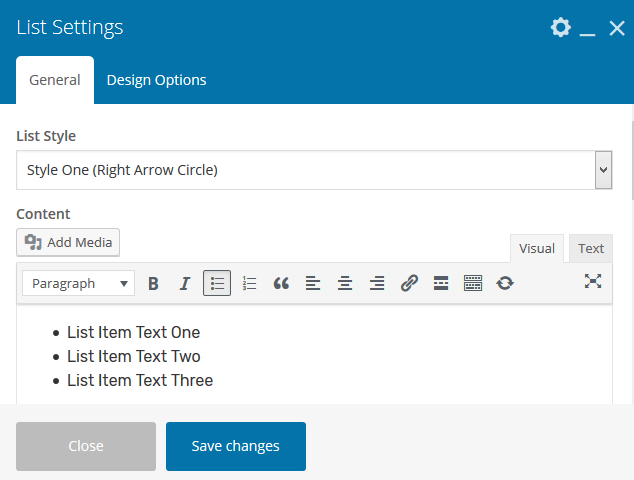Open the List Style dropdown
This screenshot has height=480, width=634.
pos(314,170)
